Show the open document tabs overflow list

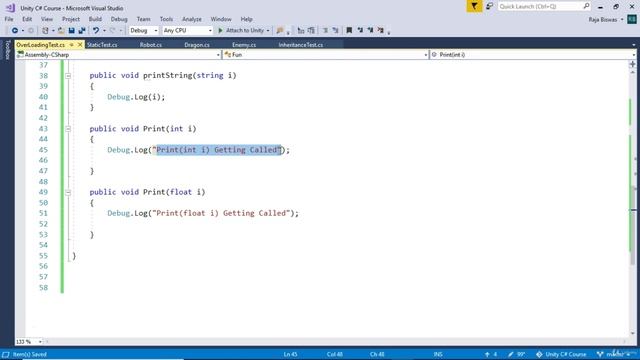click(633, 45)
